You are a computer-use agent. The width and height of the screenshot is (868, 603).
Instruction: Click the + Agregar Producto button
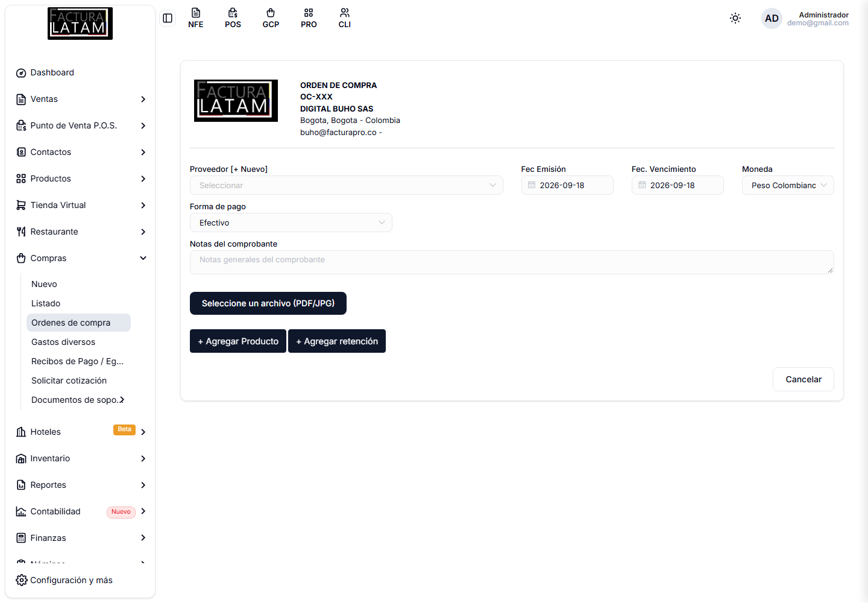(238, 341)
